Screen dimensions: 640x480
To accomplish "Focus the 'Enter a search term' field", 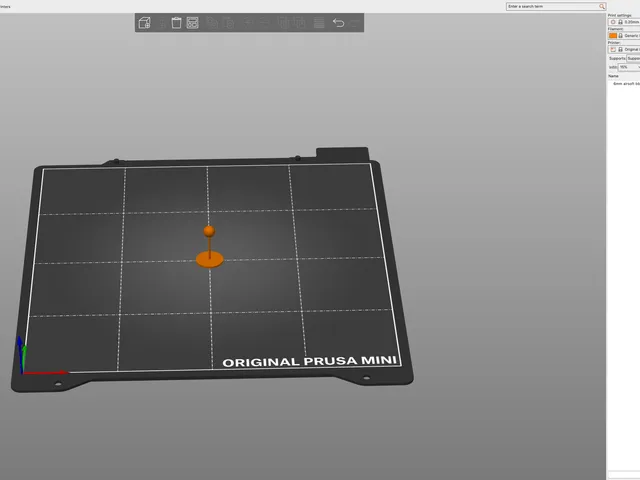I will coord(553,6).
